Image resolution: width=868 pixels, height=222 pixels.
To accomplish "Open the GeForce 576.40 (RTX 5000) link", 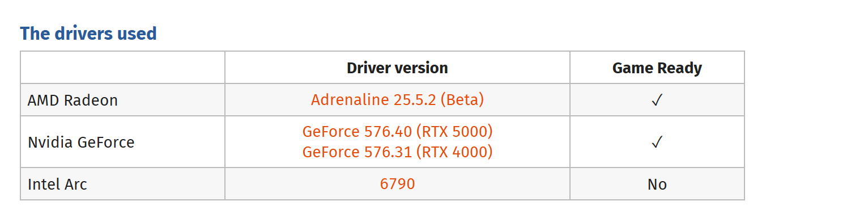I will click(x=397, y=132).
